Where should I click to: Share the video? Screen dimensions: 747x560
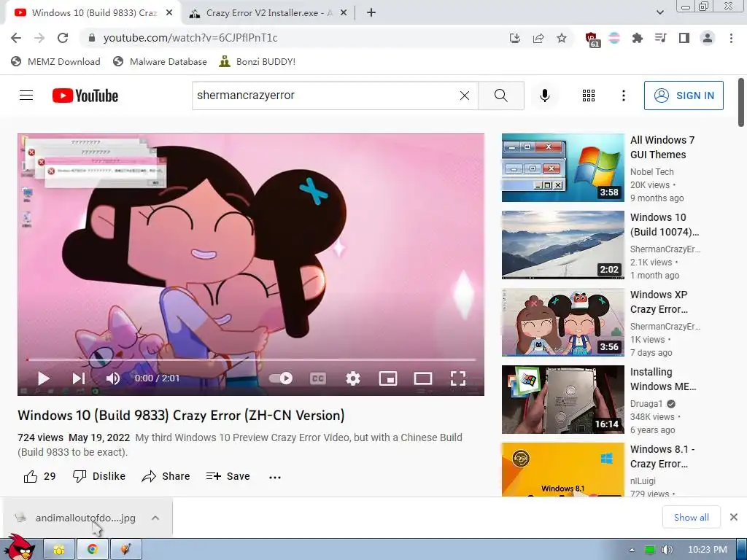pyautogui.click(x=166, y=476)
